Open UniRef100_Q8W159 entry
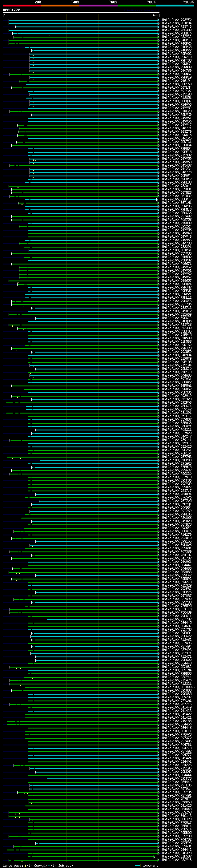 tap(176, 84)
